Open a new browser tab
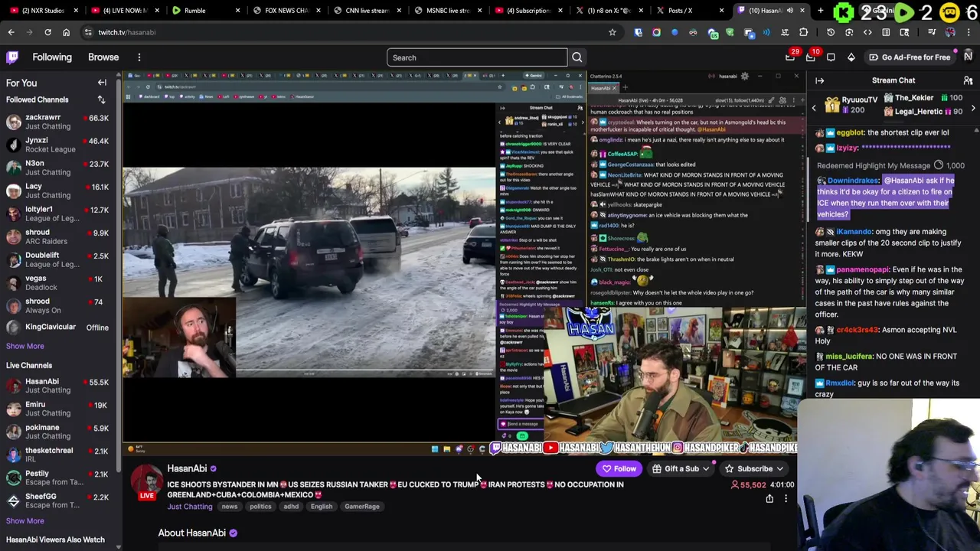Viewport: 980px width, 551px height. point(820,11)
